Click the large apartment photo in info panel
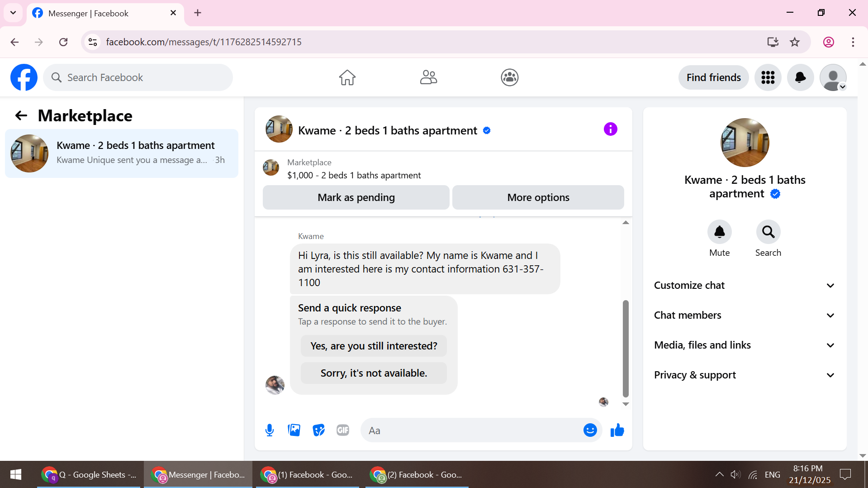 pos(745,143)
